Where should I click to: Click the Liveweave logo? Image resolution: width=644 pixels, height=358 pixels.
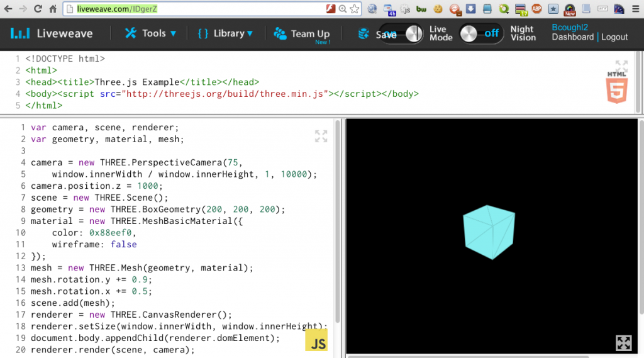point(52,33)
